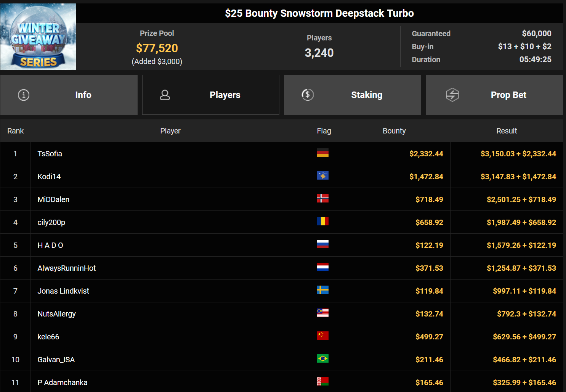Click the Prop Bet swap icon
Viewport: 566px width, 392px height.
pos(452,95)
